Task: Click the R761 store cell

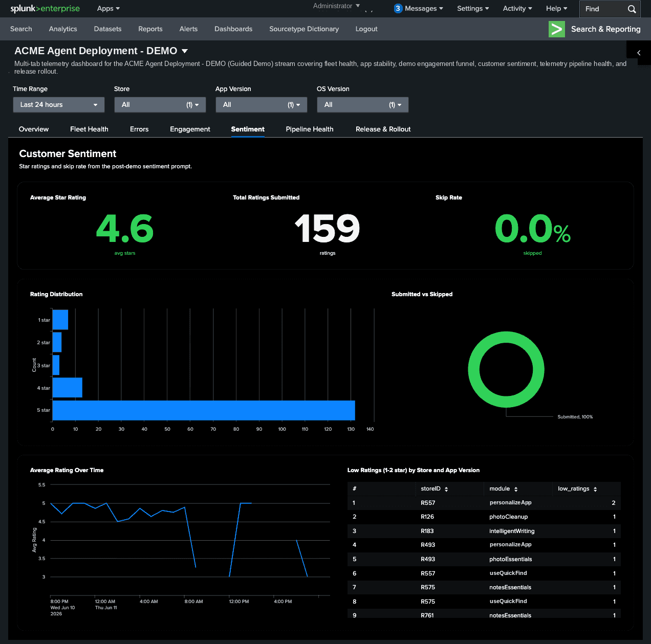Action: pyautogui.click(x=427, y=615)
